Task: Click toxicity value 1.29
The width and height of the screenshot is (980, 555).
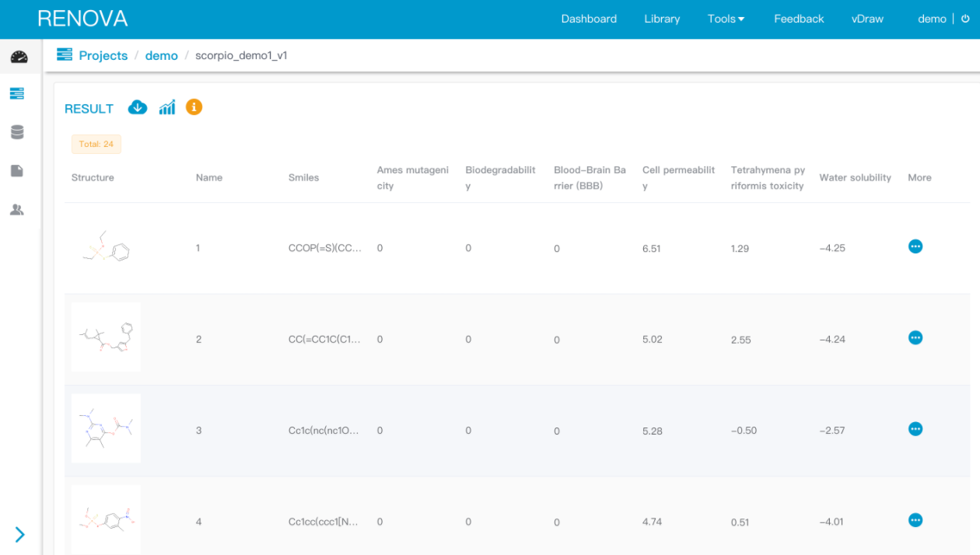Action: pos(740,248)
